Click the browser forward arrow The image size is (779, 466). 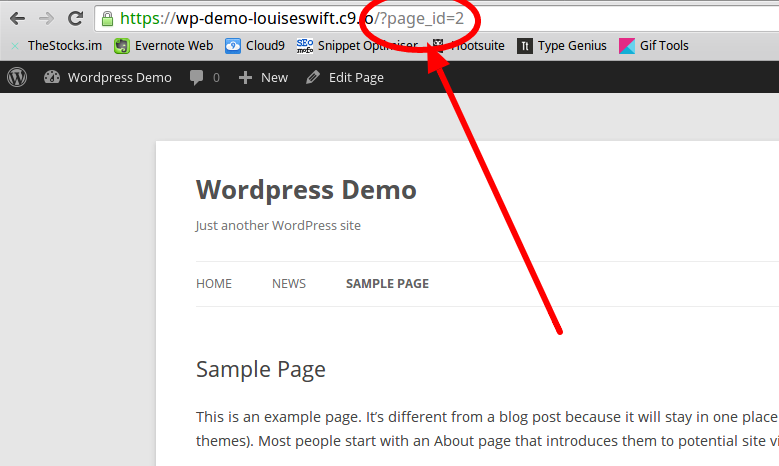[46, 18]
